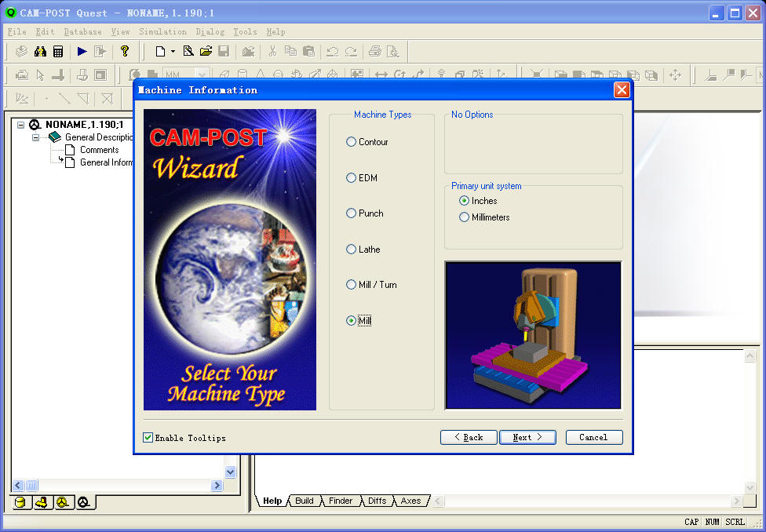
Task: Click the Cut scissors icon
Action: [272, 51]
